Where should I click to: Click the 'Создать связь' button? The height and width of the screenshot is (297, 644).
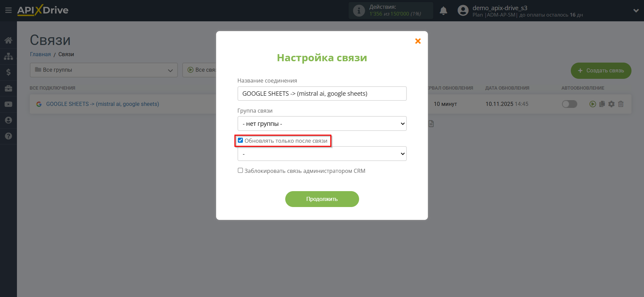601,71
